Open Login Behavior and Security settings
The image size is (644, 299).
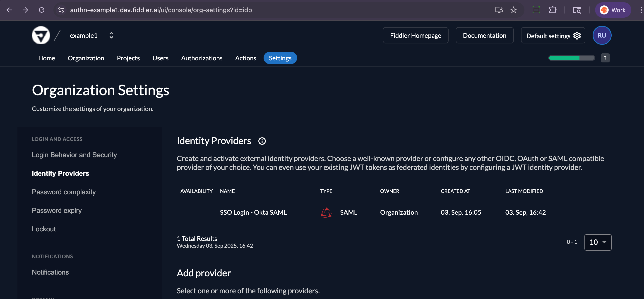[74, 155]
